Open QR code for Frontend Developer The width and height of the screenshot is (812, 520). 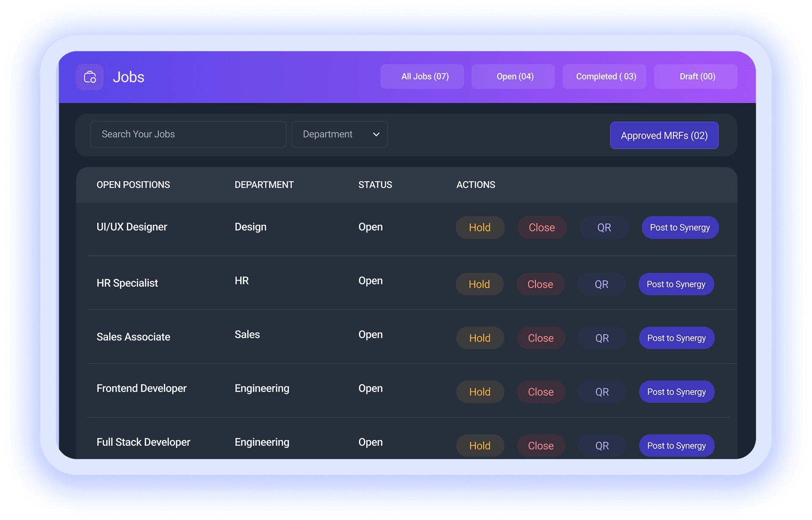click(x=601, y=391)
